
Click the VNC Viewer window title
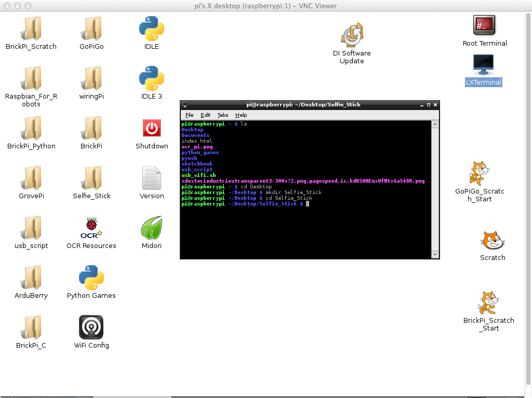click(x=265, y=6)
